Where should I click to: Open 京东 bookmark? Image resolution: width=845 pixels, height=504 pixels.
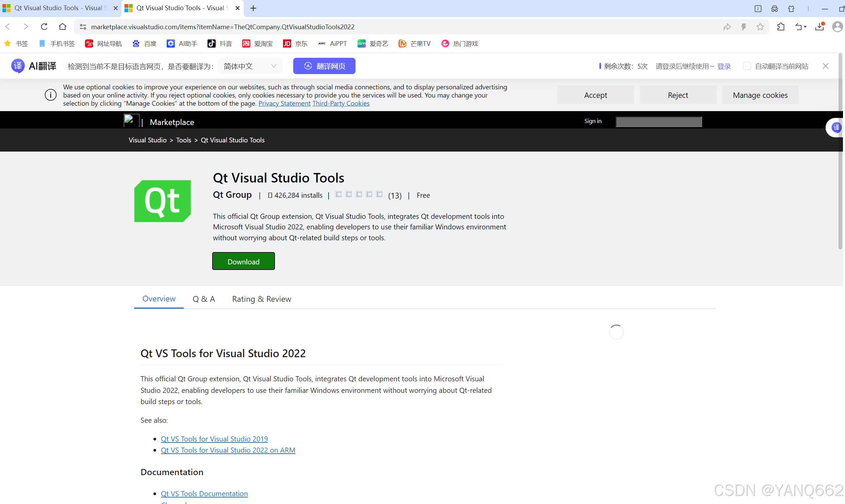click(x=295, y=44)
